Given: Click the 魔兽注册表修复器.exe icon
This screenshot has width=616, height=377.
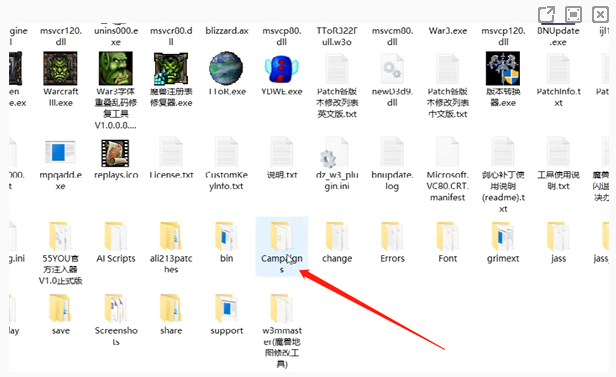Looking at the screenshot, I should (171, 69).
